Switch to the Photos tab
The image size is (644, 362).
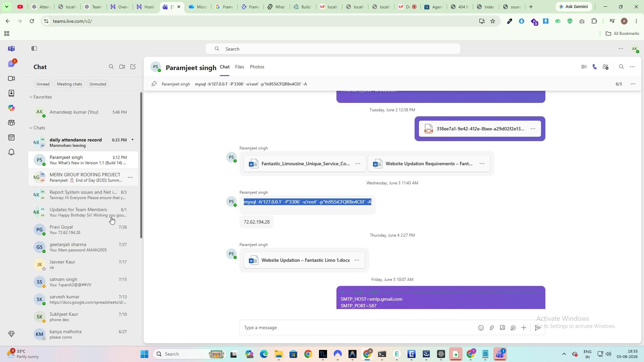[257, 67]
